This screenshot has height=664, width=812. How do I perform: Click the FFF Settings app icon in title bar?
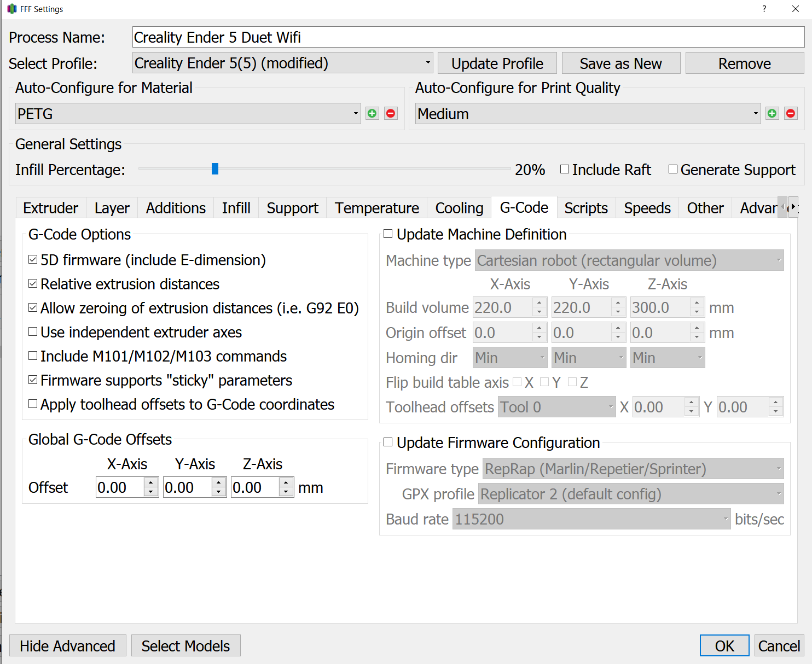[x=11, y=9]
